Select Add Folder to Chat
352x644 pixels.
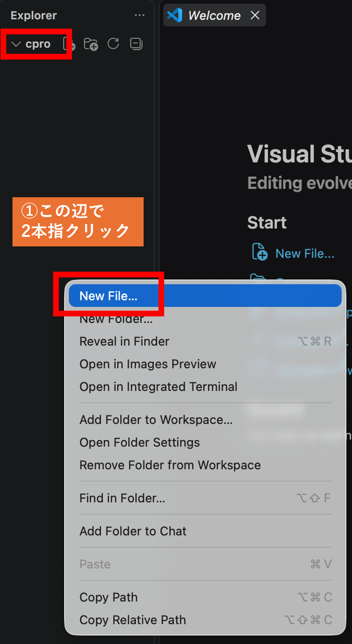point(205,531)
